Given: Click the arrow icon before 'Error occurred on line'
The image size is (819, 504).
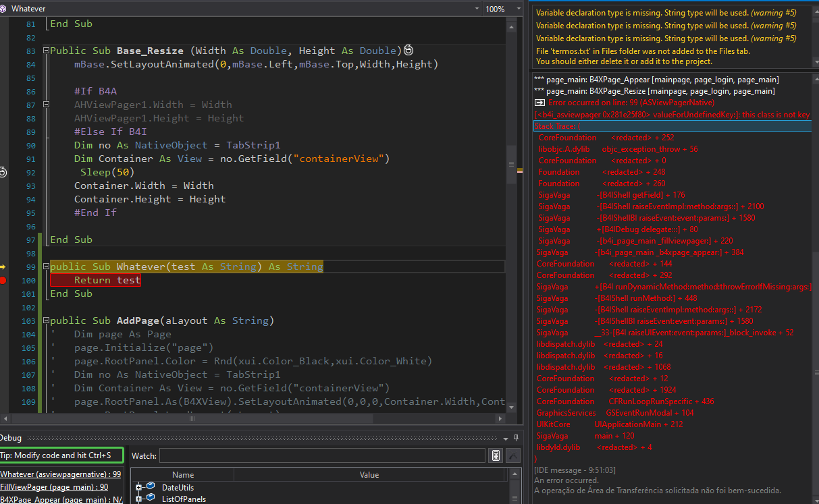Looking at the screenshot, I should tap(539, 103).
